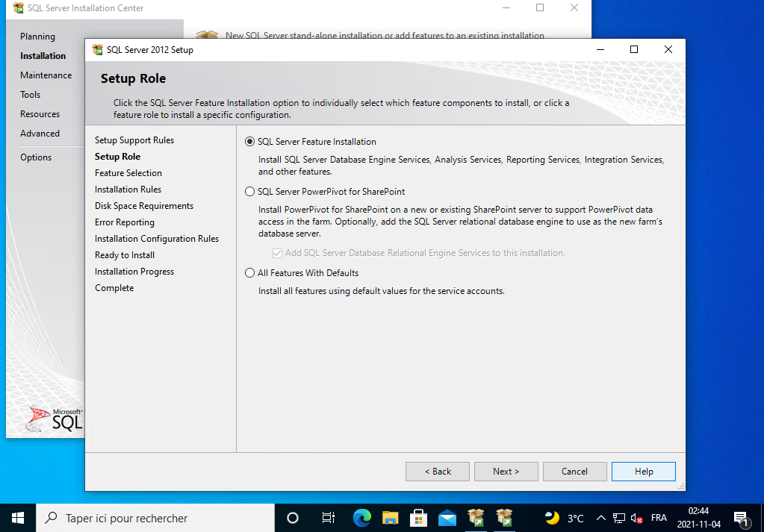Open Microsoft Edge from the taskbar
764x532 pixels.
(x=362, y=517)
